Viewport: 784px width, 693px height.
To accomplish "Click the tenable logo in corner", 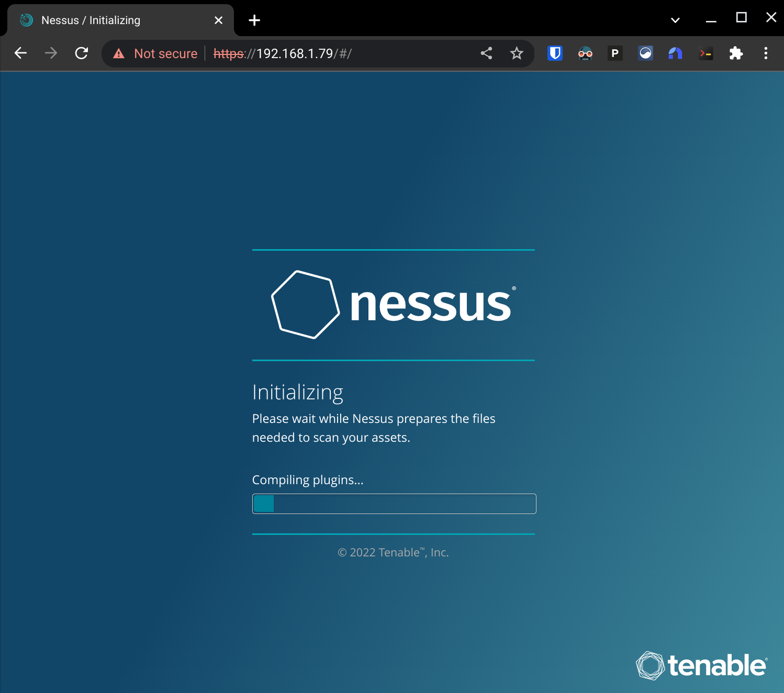I will tap(702, 665).
